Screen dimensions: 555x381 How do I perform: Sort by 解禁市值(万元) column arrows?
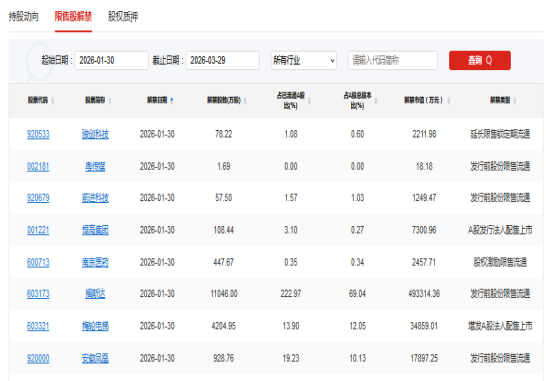click(448, 101)
